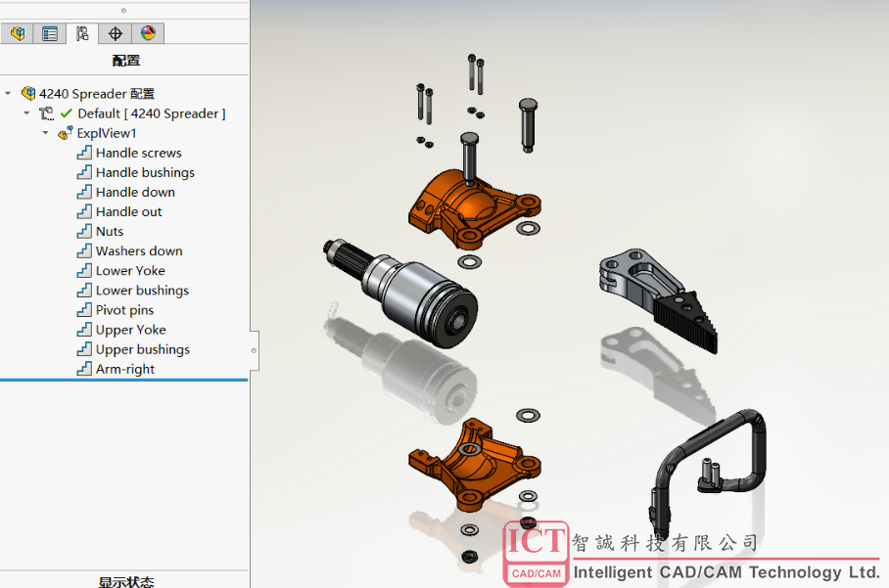This screenshot has height=588, width=889.
Task: Switch to the ConfigurationManager tab
Action: tap(82, 33)
